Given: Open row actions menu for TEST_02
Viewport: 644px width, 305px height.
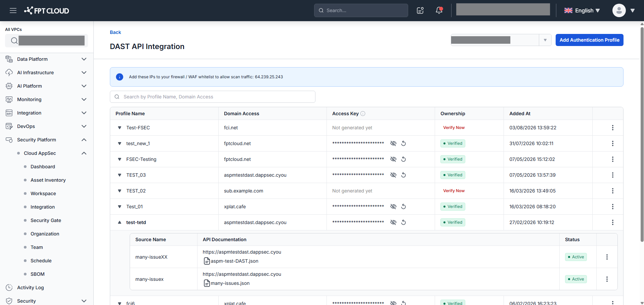Looking at the screenshot, I should [613, 191].
